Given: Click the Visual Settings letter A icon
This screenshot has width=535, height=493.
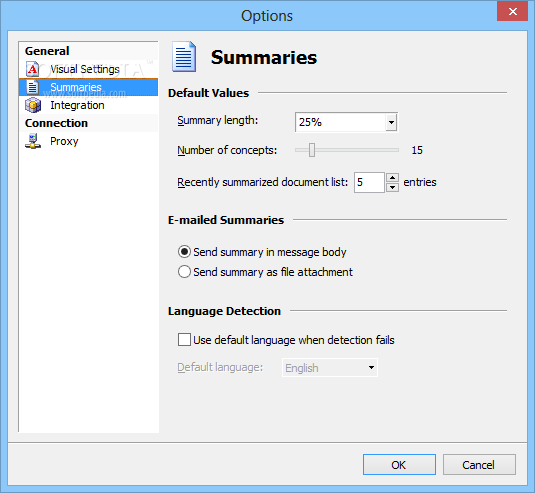Looking at the screenshot, I should coord(32,69).
